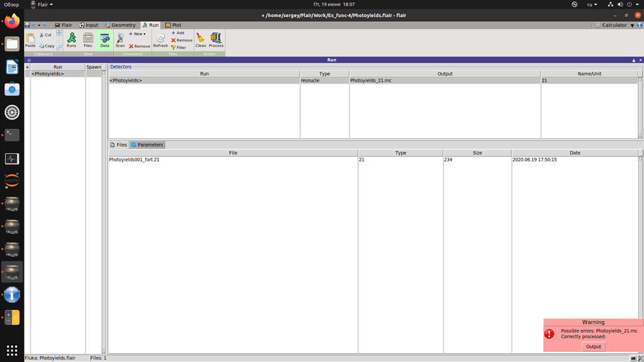Viewport: 644px width, 362px height.
Task: Switch to the Parameters tab
Action: (148, 145)
